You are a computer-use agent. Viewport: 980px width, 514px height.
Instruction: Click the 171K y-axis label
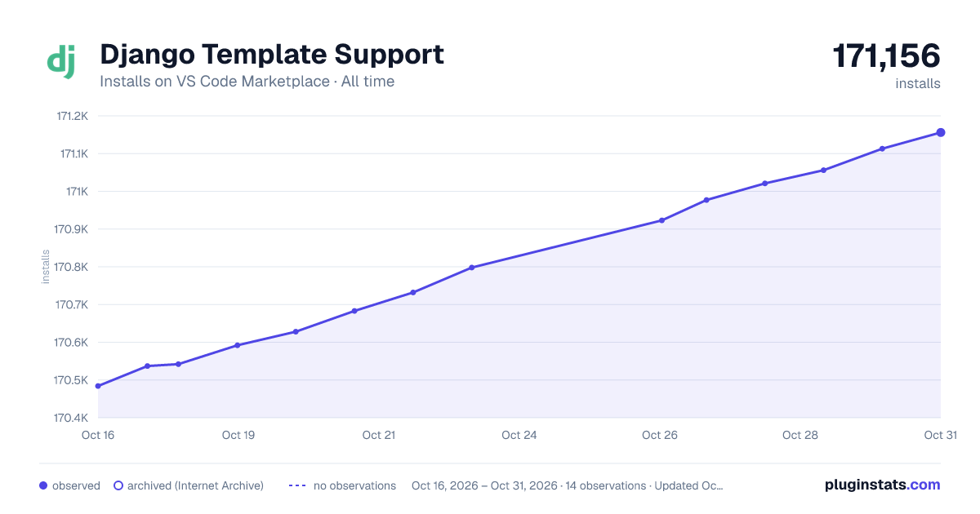click(x=78, y=192)
